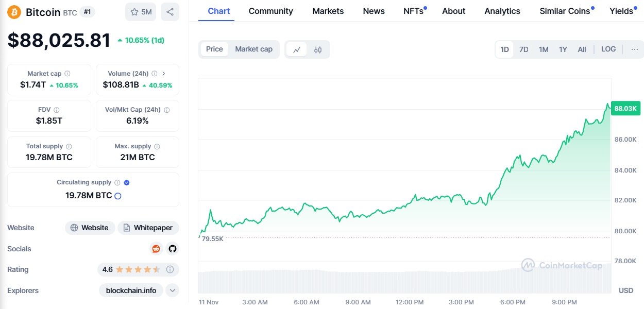Switch to the Analytics tab
This screenshot has width=644, height=309.
pos(502,11)
